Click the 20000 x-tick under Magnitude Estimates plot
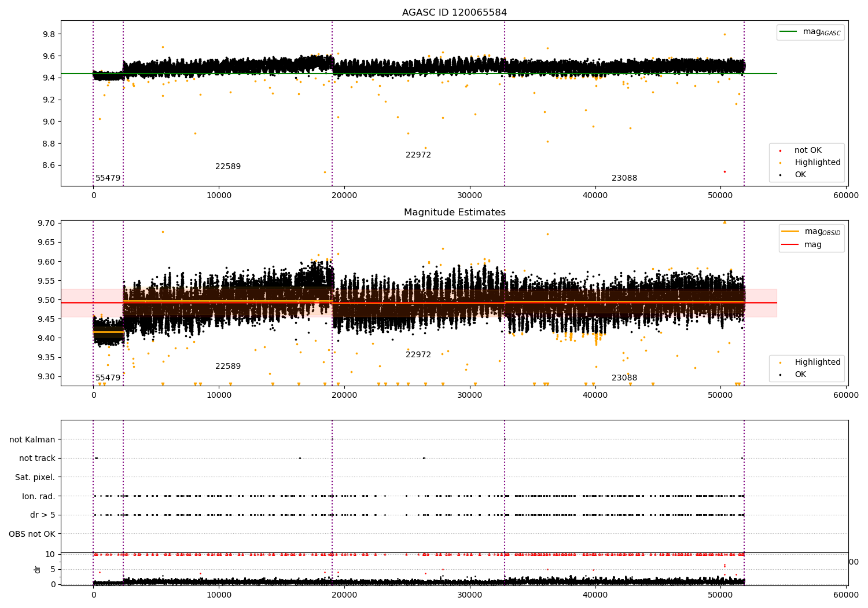This screenshot has width=868, height=608. [344, 395]
